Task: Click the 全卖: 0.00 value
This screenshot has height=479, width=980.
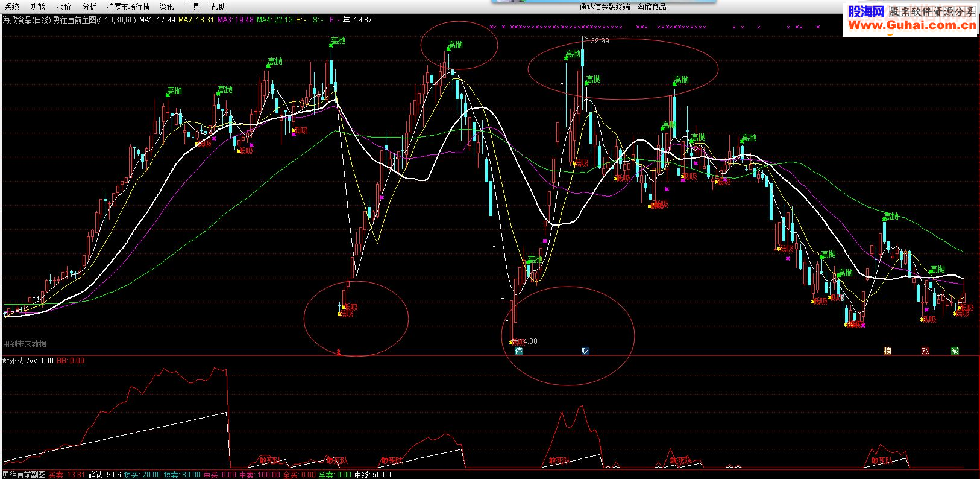Action: tap(335, 475)
